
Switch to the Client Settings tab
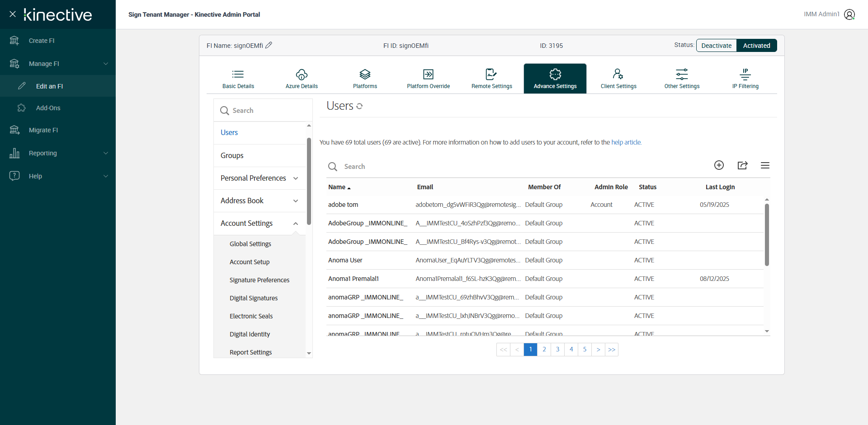pos(618,79)
